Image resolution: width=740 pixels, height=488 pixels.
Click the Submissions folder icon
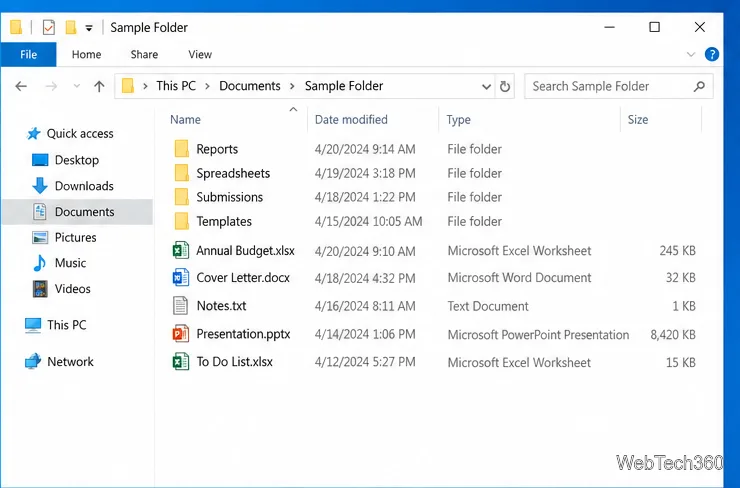pos(182,197)
